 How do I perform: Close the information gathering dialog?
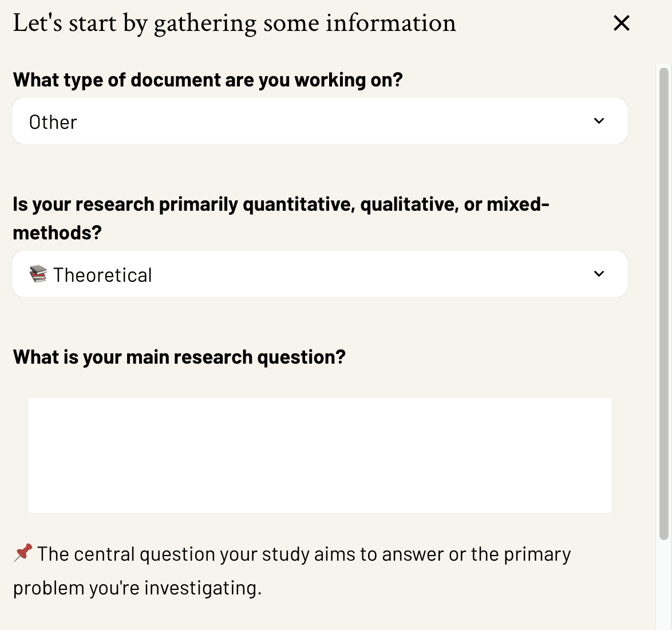pyautogui.click(x=621, y=23)
